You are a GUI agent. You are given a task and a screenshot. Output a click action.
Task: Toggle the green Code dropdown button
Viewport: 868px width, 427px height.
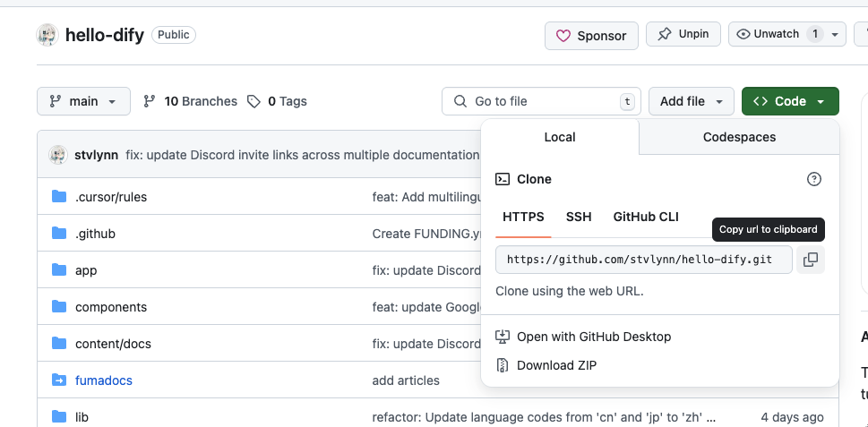click(789, 101)
